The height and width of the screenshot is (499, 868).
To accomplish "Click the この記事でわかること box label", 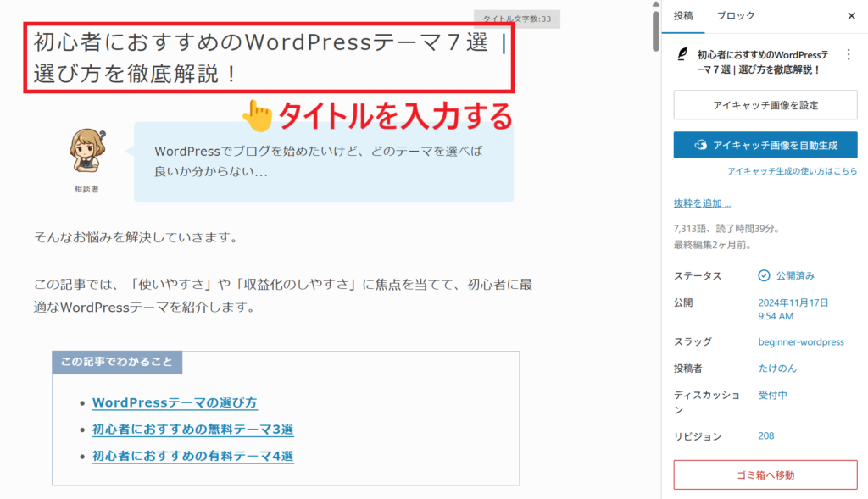I will [117, 363].
